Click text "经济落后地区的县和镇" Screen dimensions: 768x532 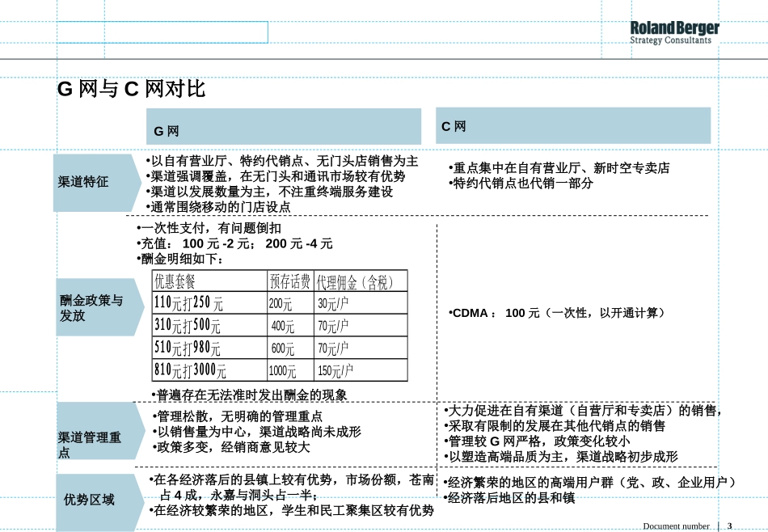[512, 498]
